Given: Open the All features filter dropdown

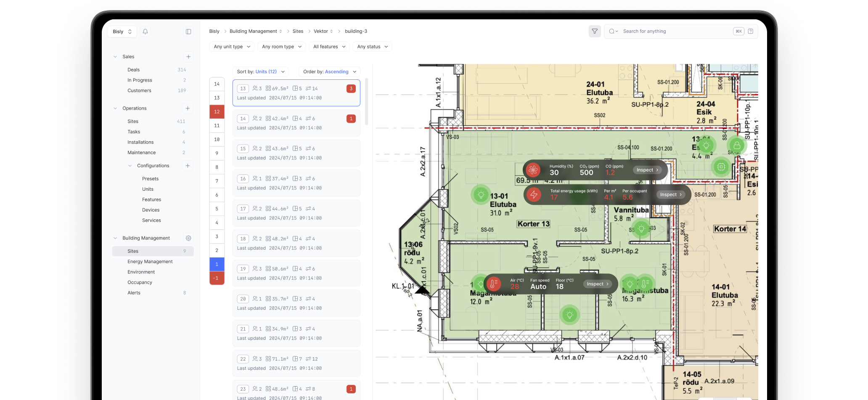Looking at the screenshot, I should pos(329,47).
